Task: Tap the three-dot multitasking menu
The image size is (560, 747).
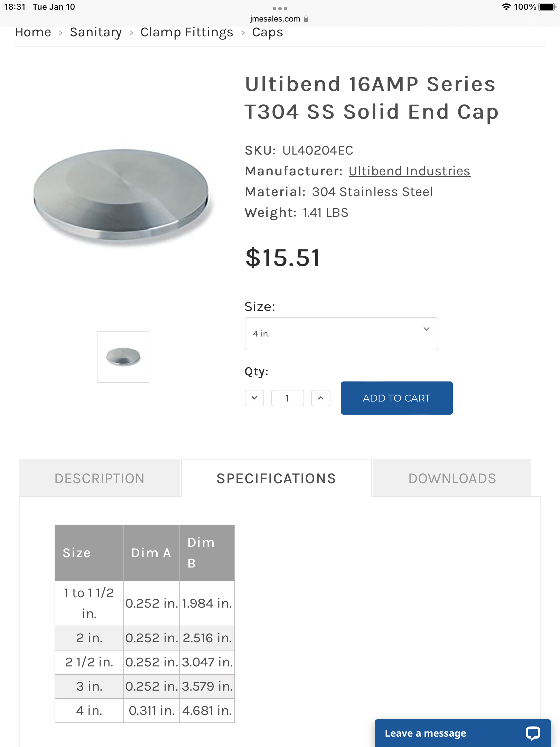Action: point(280,8)
